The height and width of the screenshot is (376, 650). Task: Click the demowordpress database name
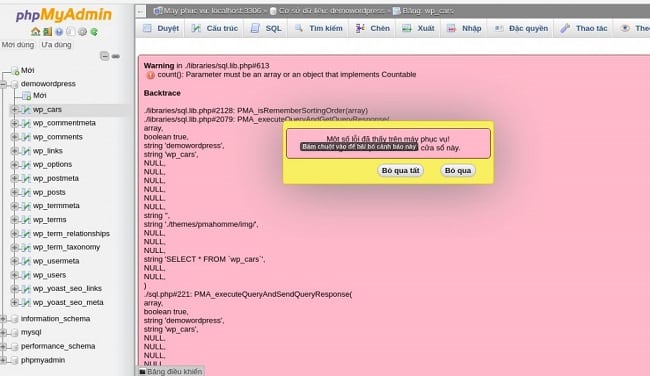pyautogui.click(x=48, y=84)
